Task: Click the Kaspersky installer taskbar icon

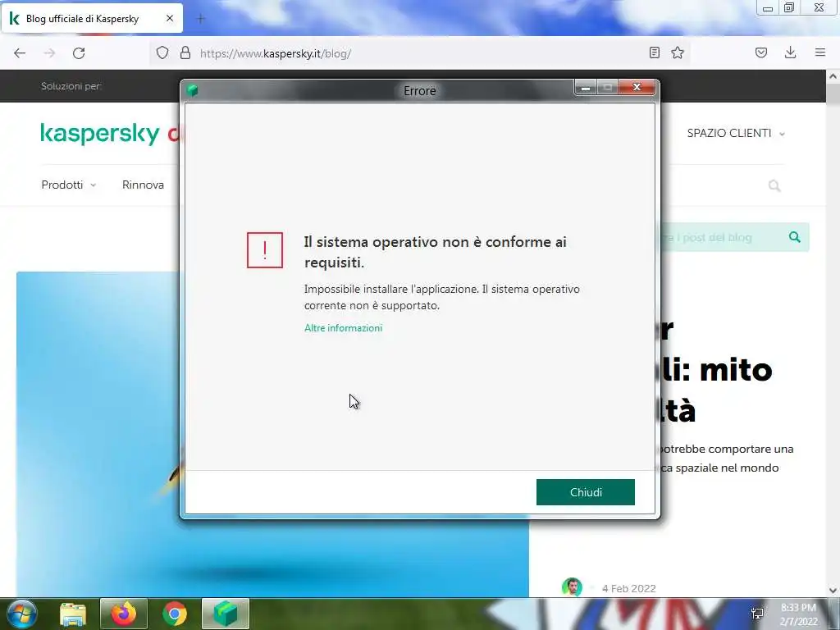Action: [x=226, y=614]
